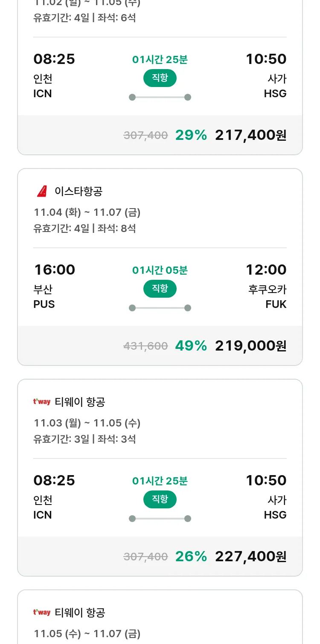Click the t'way logo above 11.05 (수) ~ 11.07 (금)

(42, 612)
